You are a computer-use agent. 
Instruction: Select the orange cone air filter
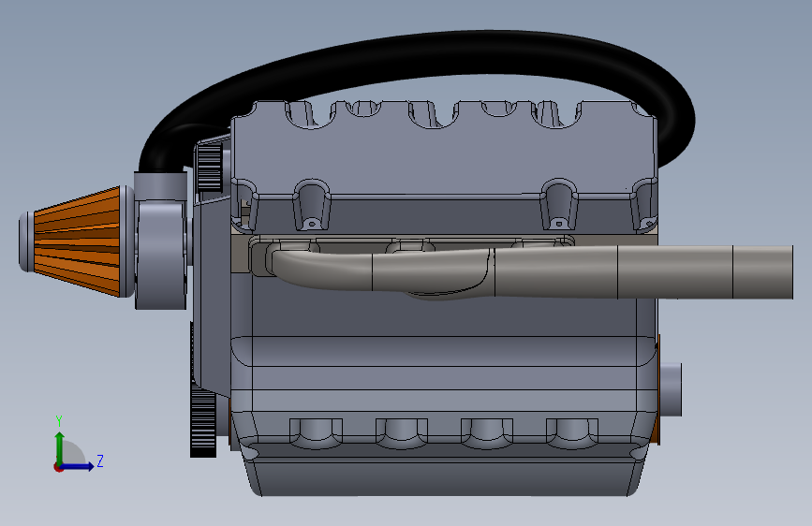click(77, 241)
